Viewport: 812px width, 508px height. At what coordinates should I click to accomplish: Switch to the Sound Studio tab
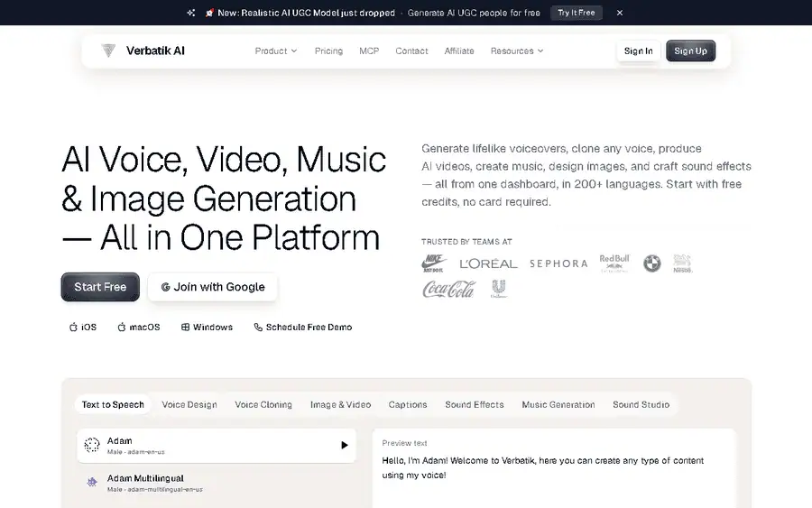pyautogui.click(x=641, y=404)
